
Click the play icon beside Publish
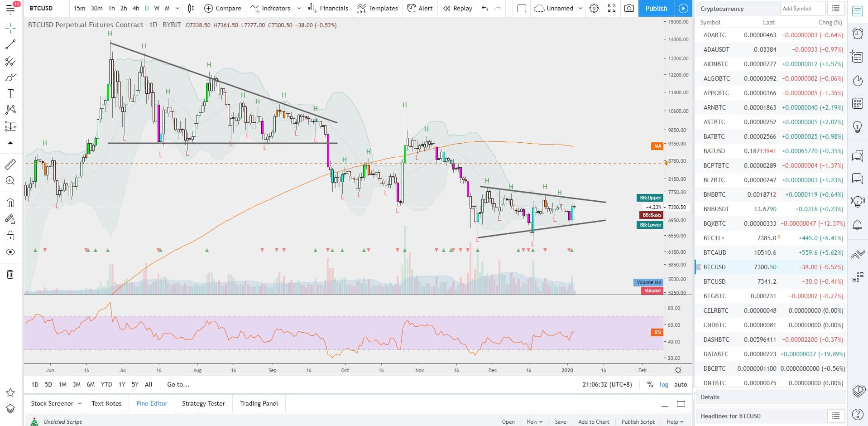click(x=683, y=8)
